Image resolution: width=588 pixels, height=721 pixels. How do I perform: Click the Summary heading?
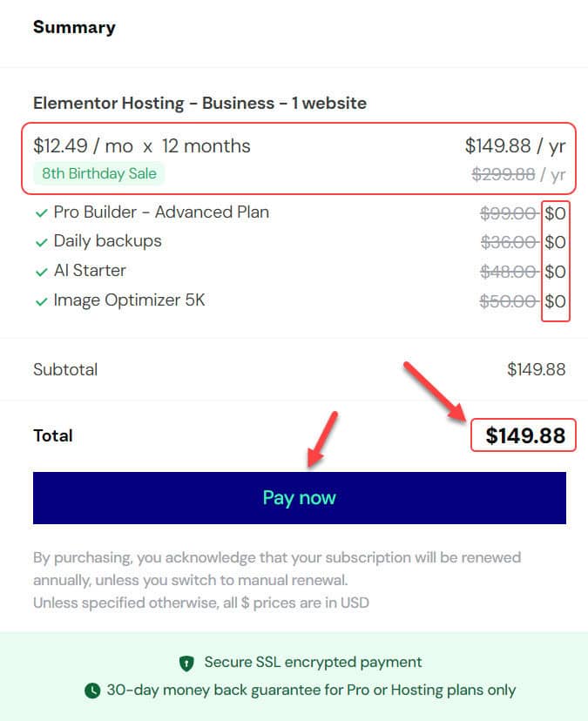(74, 27)
